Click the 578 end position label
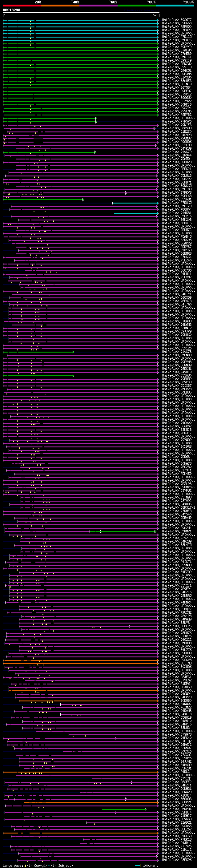 click(x=155, y=15)
